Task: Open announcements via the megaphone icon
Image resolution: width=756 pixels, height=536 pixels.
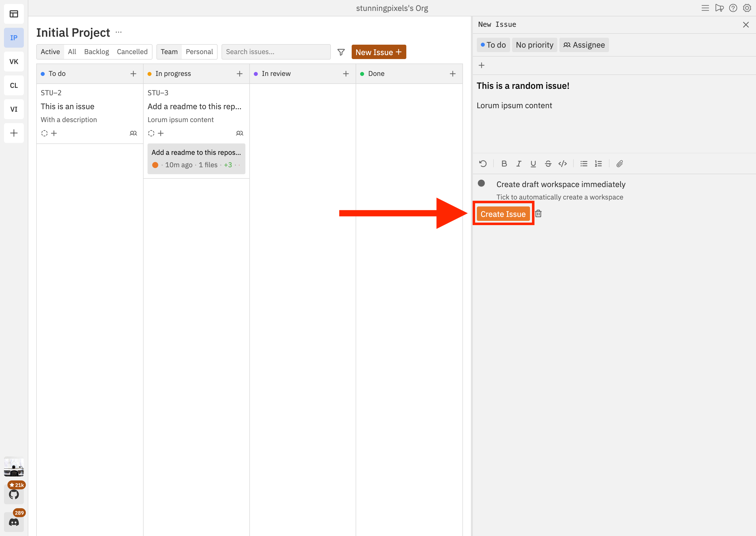Action: [719, 8]
